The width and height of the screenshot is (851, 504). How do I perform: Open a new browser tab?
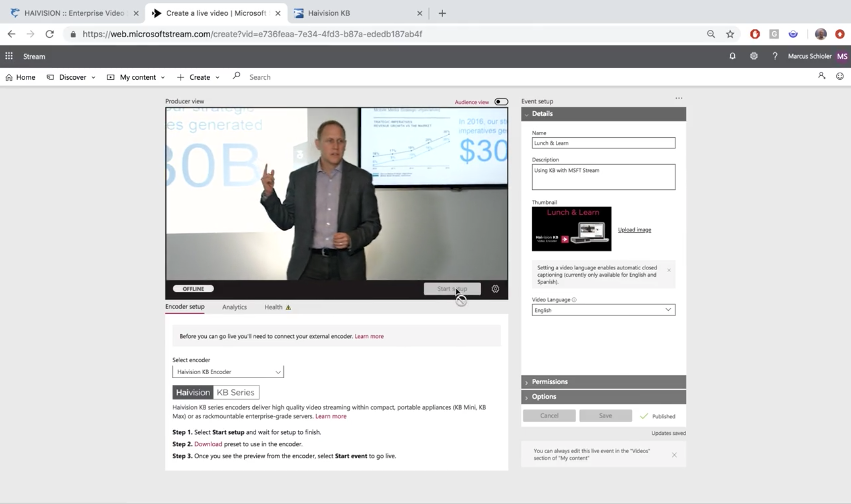[x=442, y=13]
